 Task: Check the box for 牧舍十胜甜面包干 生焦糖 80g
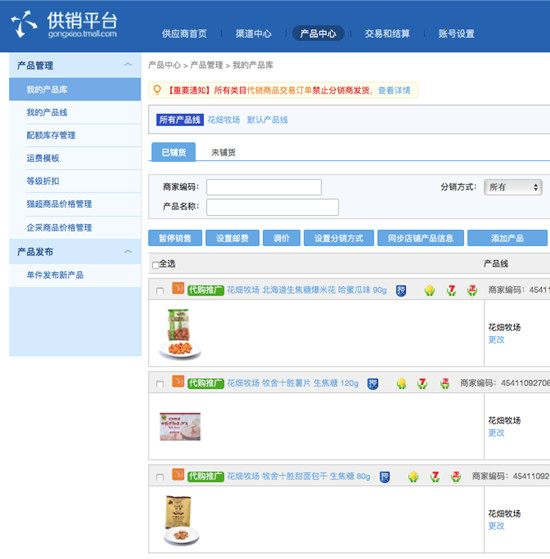click(160, 477)
